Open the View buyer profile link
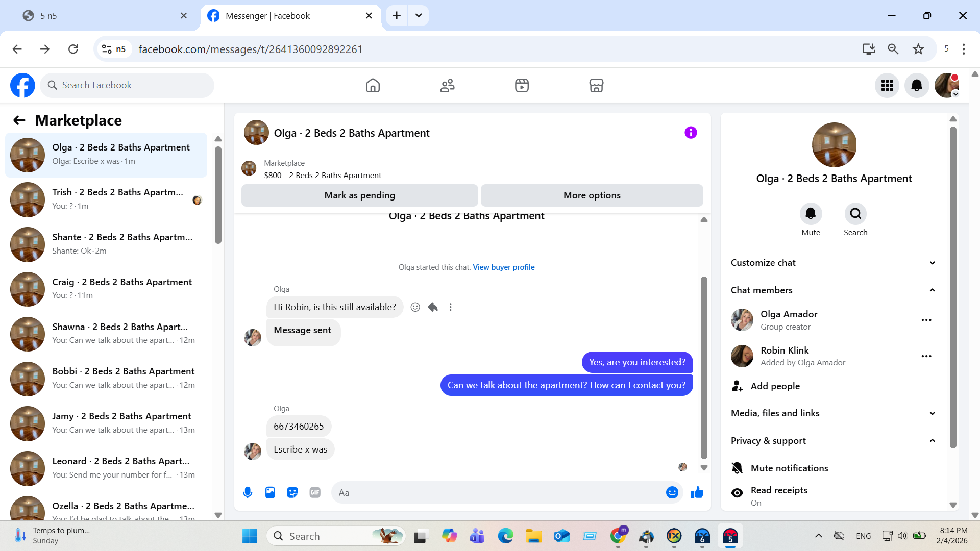Image resolution: width=980 pixels, height=551 pixels. [x=503, y=267]
